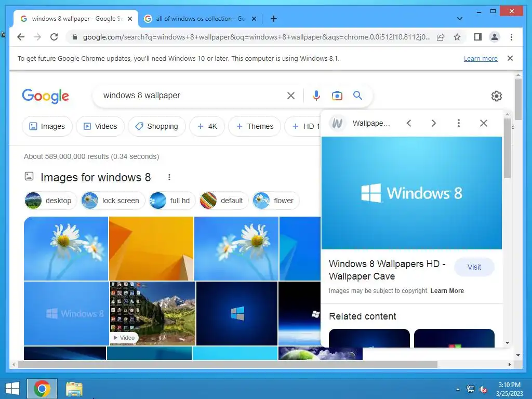This screenshot has height=399, width=532.
Task: Click the Learn more link in update bar
Action: click(x=481, y=58)
